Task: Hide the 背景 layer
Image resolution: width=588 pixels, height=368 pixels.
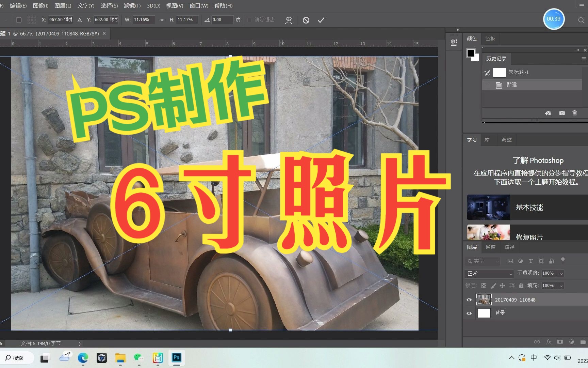Action: (469, 313)
